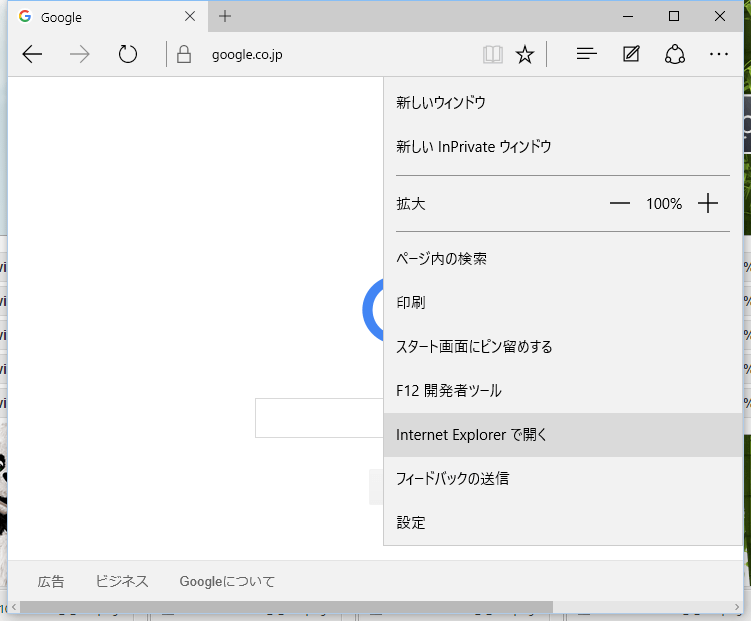Choose スタート画面にピン留めする
Viewport: 751px width, 621px height.
point(563,347)
